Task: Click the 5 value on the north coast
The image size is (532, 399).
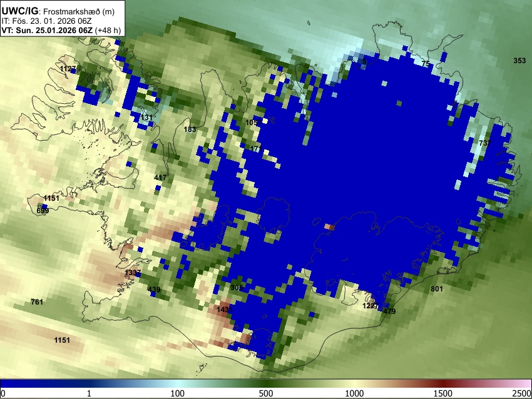Action: (364, 61)
